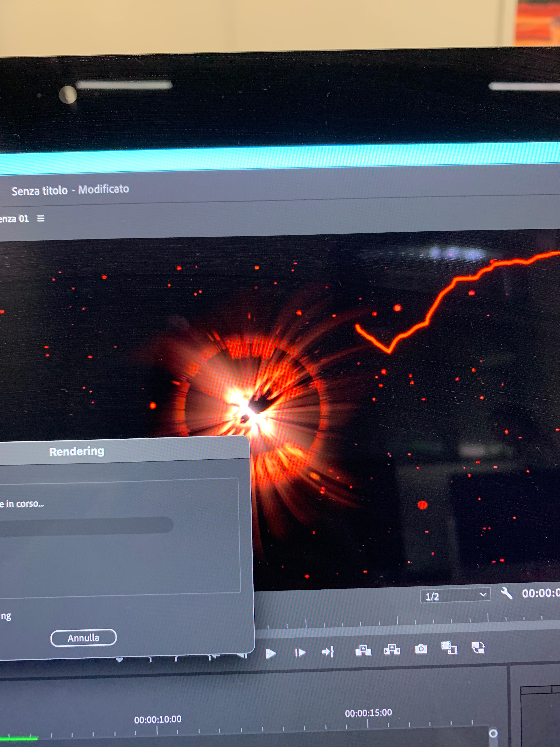Toggle proxies icon in monitor toolbar
This screenshot has height=747, width=560.
click(x=478, y=647)
